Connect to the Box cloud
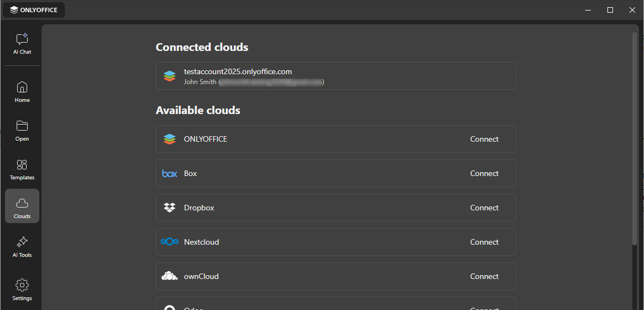The height and width of the screenshot is (310, 644). coord(484,173)
